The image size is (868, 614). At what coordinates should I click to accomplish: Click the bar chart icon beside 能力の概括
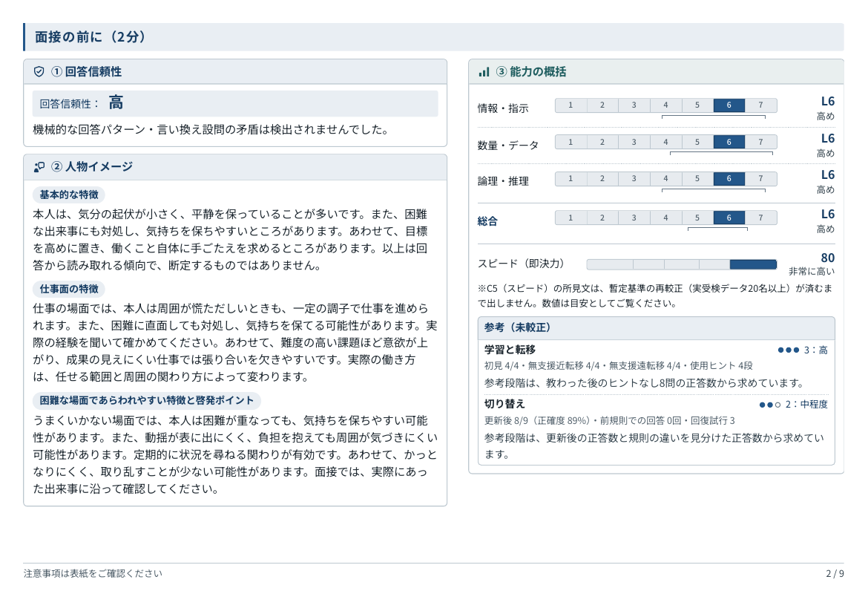484,71
